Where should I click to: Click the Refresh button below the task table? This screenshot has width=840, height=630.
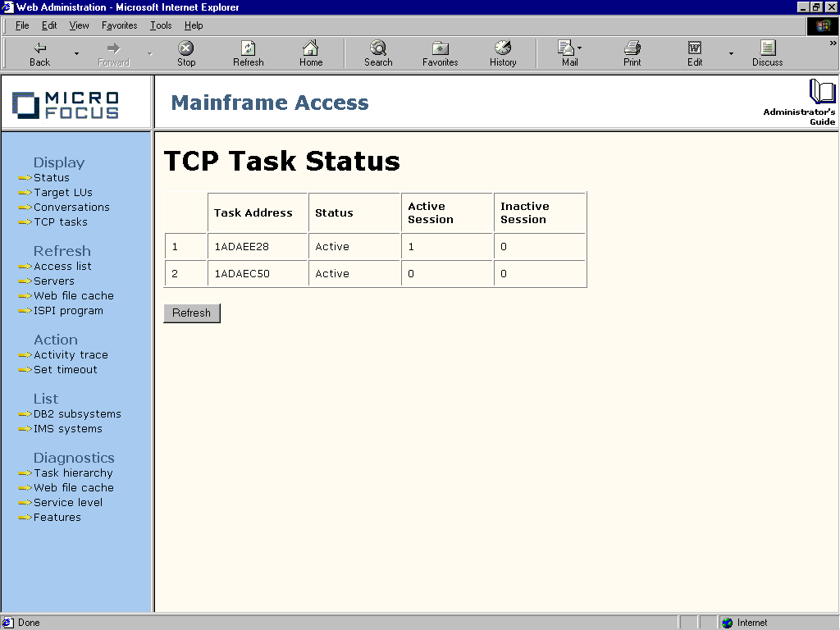click(x=191, y=313)
